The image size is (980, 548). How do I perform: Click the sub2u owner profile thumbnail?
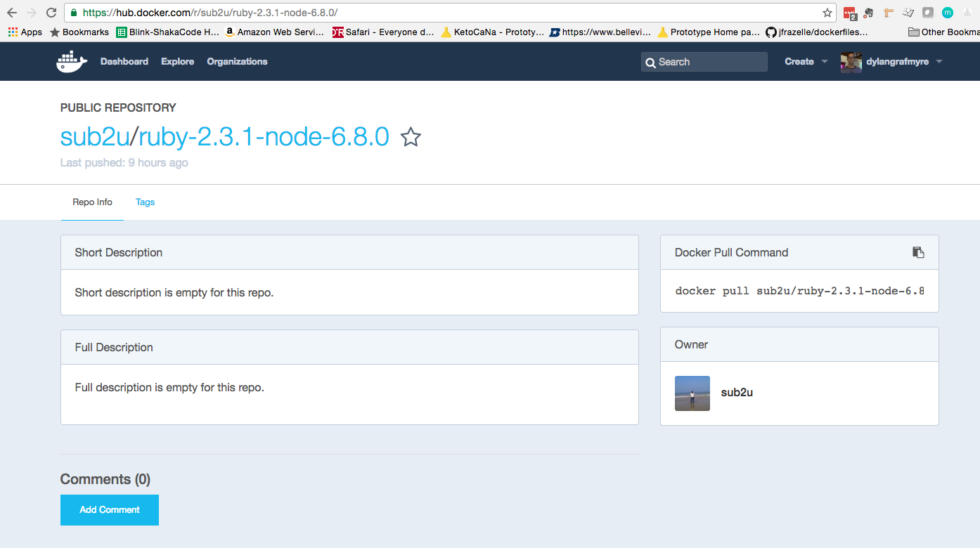pos(692,393)
